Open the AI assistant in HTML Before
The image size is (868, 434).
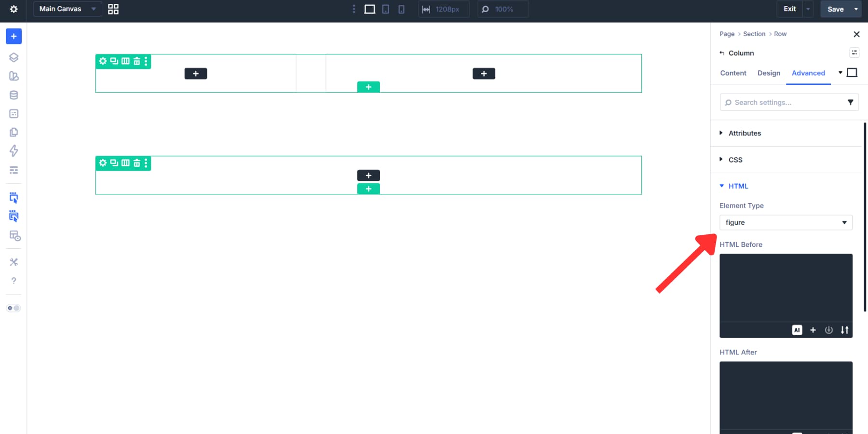coord(797,330)
